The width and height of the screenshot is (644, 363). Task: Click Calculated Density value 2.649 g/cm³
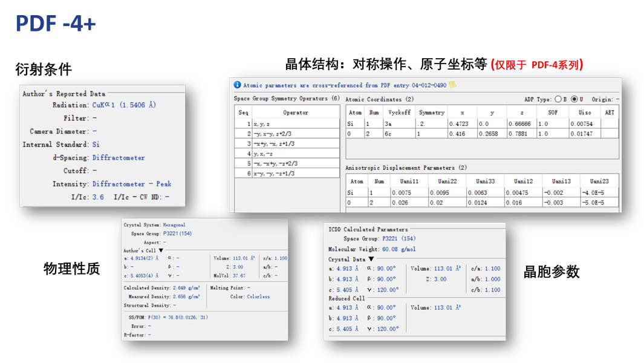pyautogui.click(x=186, y=288)
